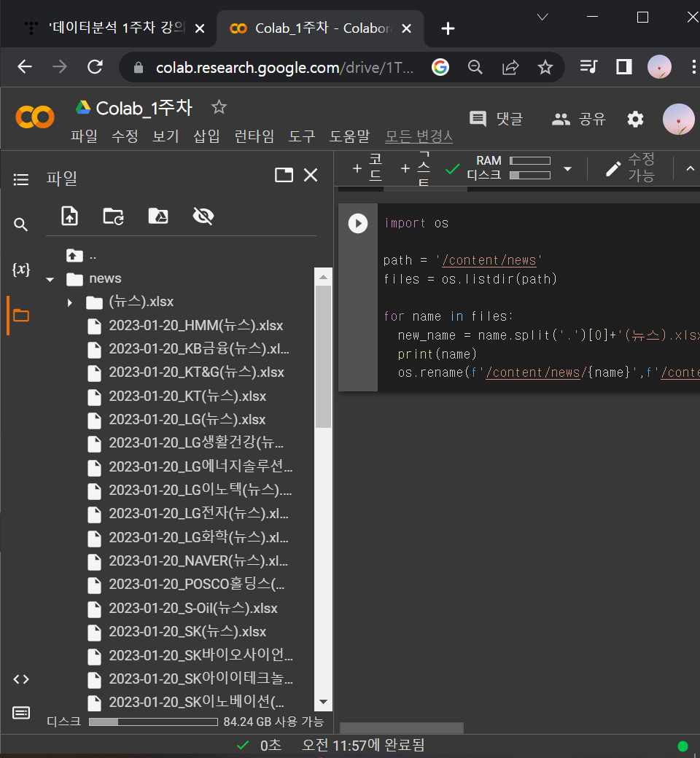Go up to parent directory
700x758 pixels.
[x=74, y=255]
